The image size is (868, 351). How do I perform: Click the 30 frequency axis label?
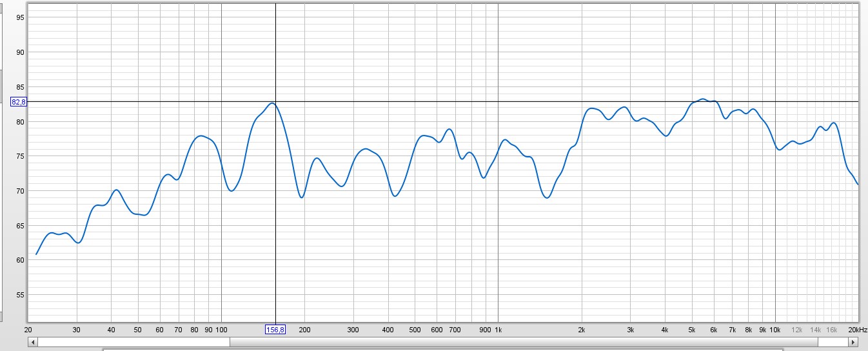(77, 330)
